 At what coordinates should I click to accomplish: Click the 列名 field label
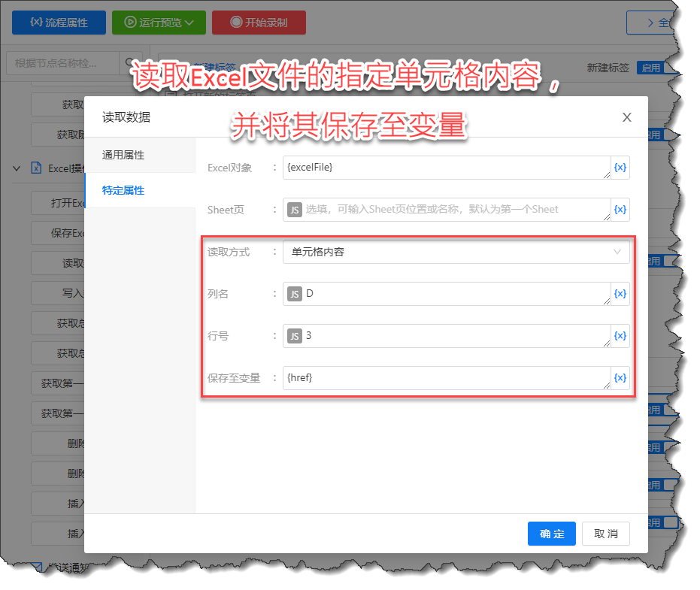coord(218,294)
